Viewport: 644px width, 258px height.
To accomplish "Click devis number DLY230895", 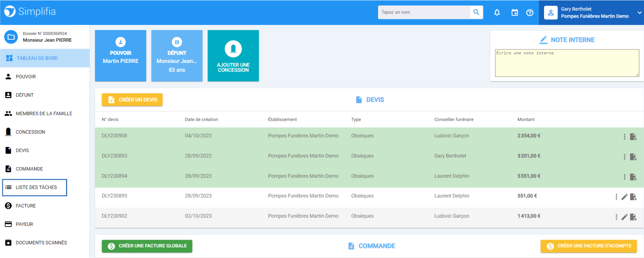I will [114, 196].
